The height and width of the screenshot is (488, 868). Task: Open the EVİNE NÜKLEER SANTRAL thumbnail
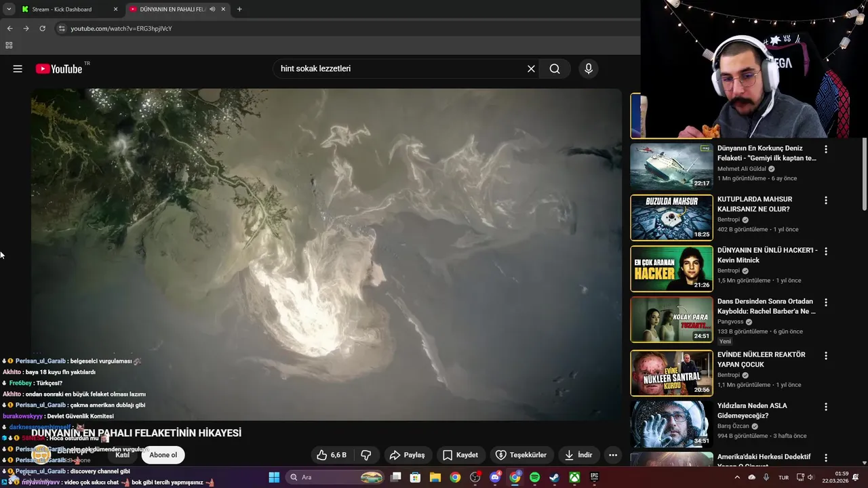coord(671,373)
